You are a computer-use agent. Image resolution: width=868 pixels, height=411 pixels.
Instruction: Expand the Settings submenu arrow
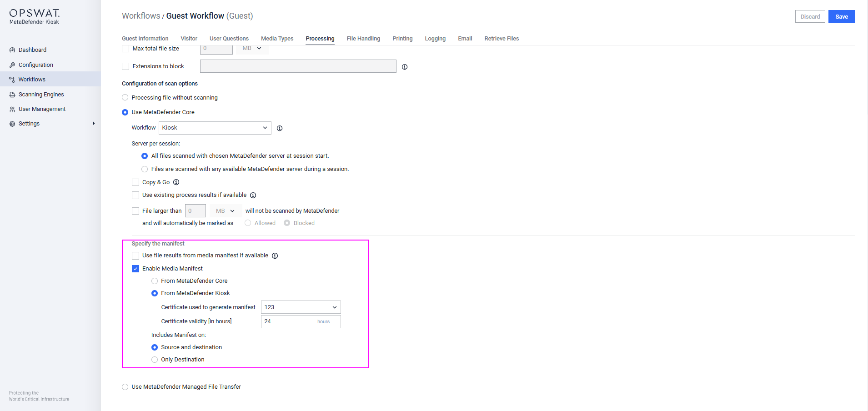pyautogui.click(x=94, y=124)
